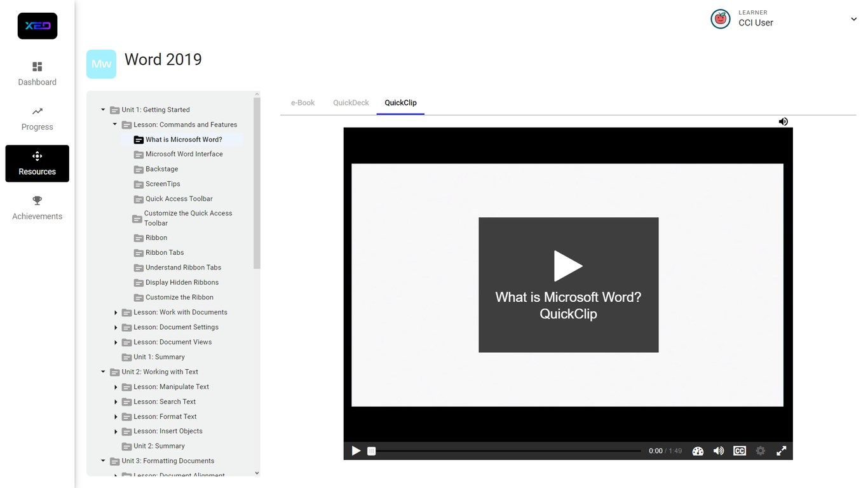Screen dimensions: 868x488
Task: Click Lesson: Insert Objects label
Action: [168, 431]
